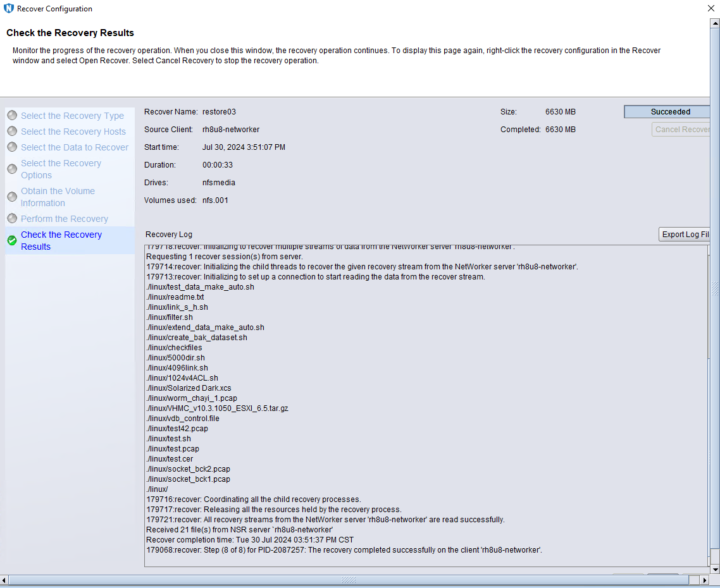Click the start time Jul 30, 2024 3:51:07 PM
The image size is (720, 588).
244,147
